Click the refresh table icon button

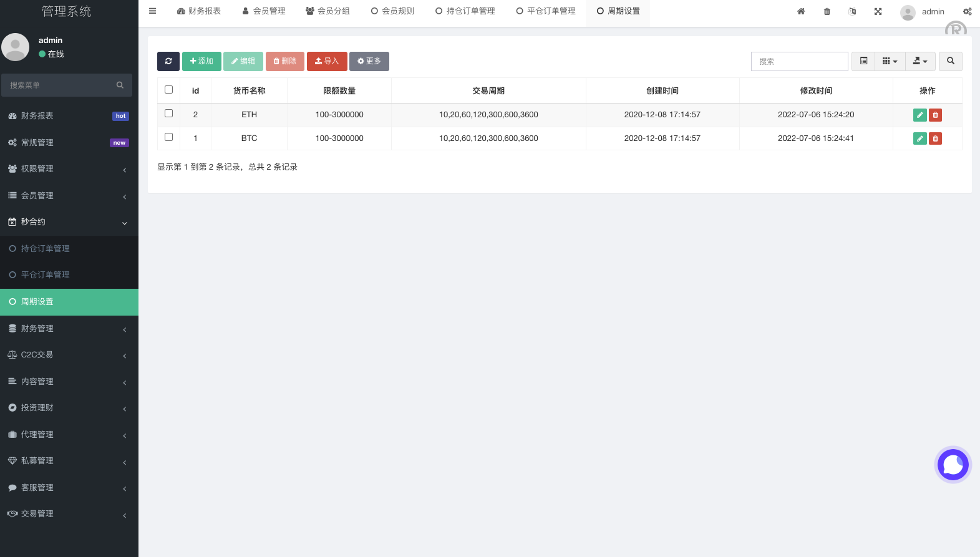[168, 61]
